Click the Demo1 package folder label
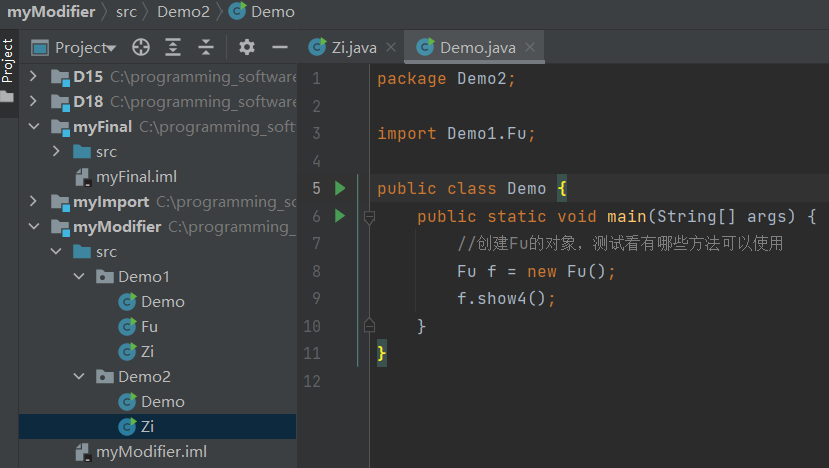Screen dimensions: 829x468 [x=144, y=277]
